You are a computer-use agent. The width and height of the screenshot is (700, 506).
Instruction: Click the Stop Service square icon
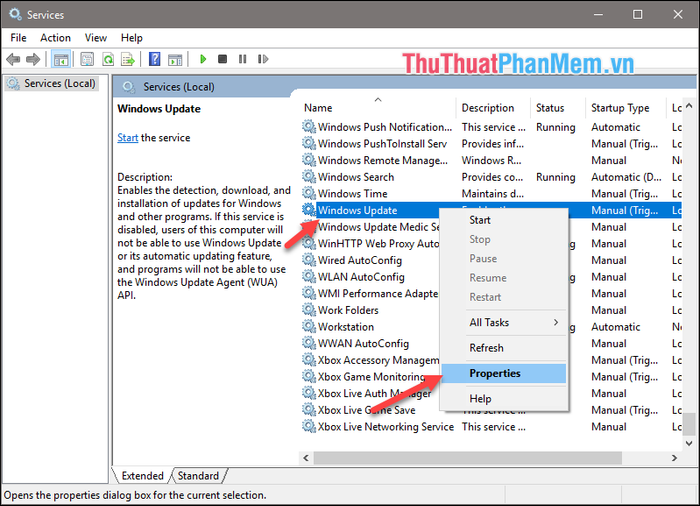[x=222, y=60]
